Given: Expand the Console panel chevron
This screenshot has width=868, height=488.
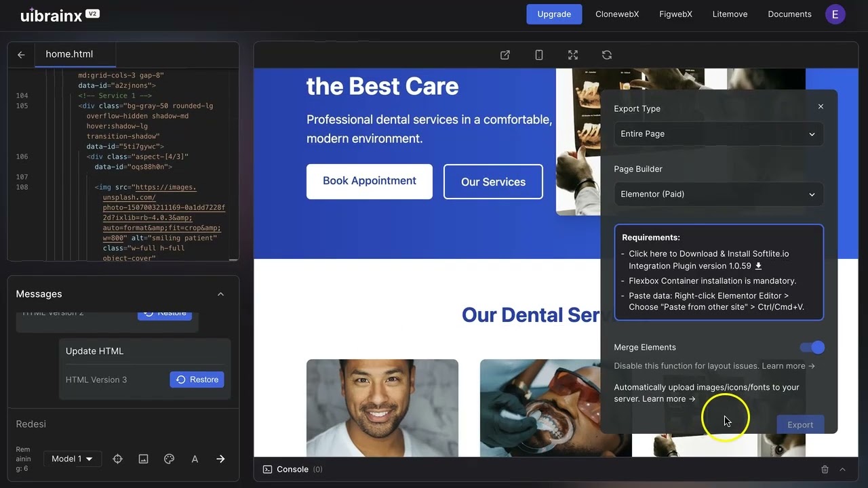Looking at the screenshot, I should [x=842, y=469].
